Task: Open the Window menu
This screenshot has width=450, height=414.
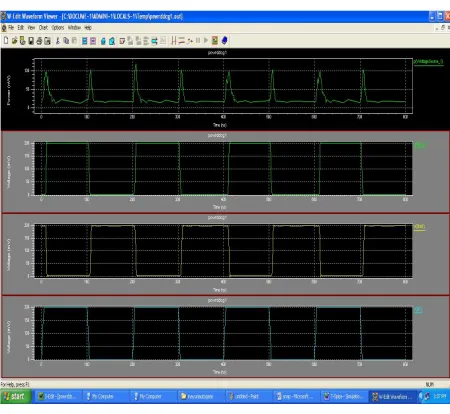Action: click(74, 28)
